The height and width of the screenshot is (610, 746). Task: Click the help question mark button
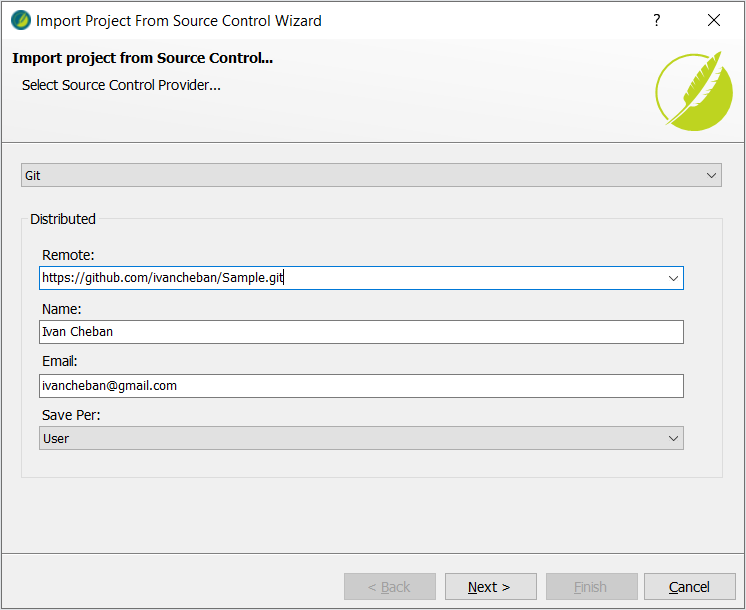click(657, 20)
